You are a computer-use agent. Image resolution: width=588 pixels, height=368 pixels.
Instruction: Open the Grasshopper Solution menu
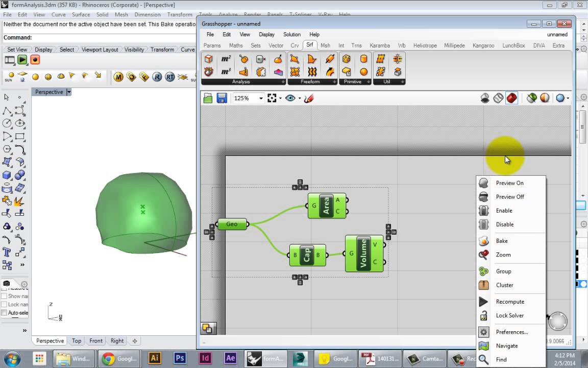coord(292,35)
